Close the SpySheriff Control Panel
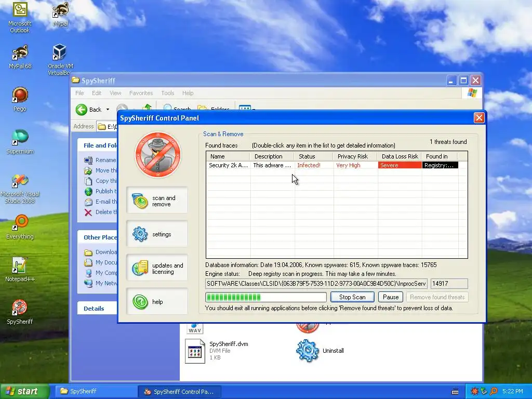The image size is (532, 399). point(478,118)
